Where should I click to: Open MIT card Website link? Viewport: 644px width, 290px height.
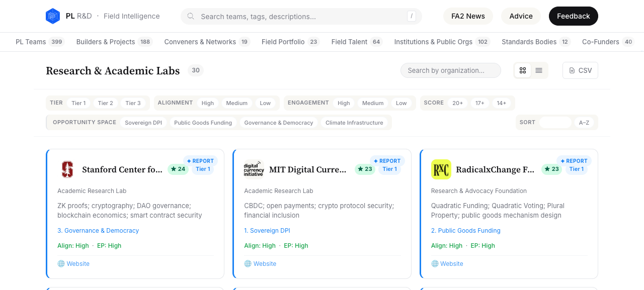pos(260,264)
